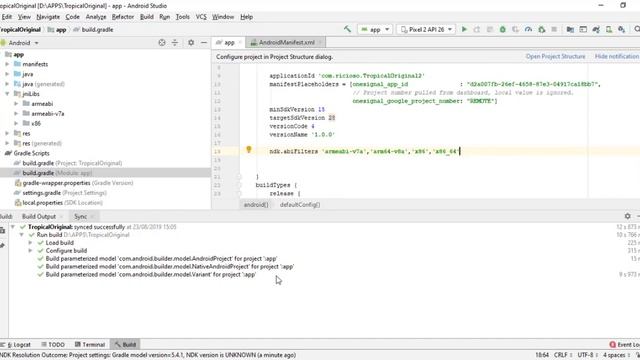640x360 pixels.
Task: Click the Stop button in the toolbar
Action: pos(554,29)
